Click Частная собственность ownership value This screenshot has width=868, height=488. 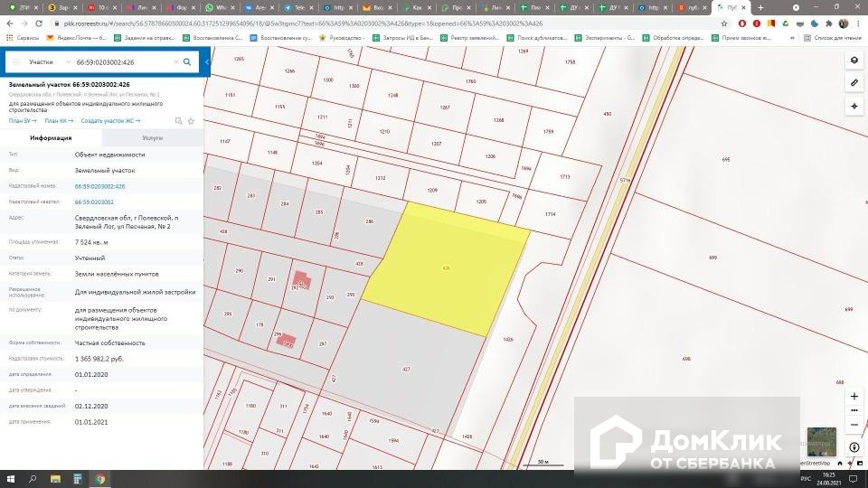pos(109,343)
